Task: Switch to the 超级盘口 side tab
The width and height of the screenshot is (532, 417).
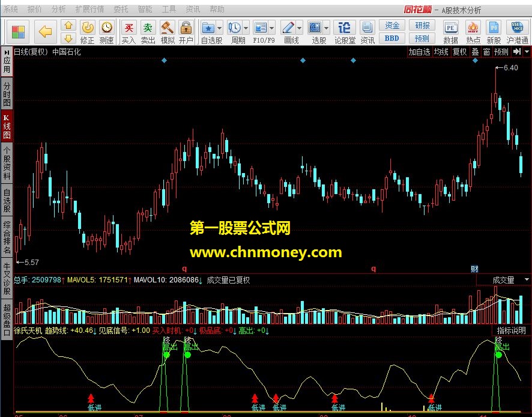Action: click(7, 320)
